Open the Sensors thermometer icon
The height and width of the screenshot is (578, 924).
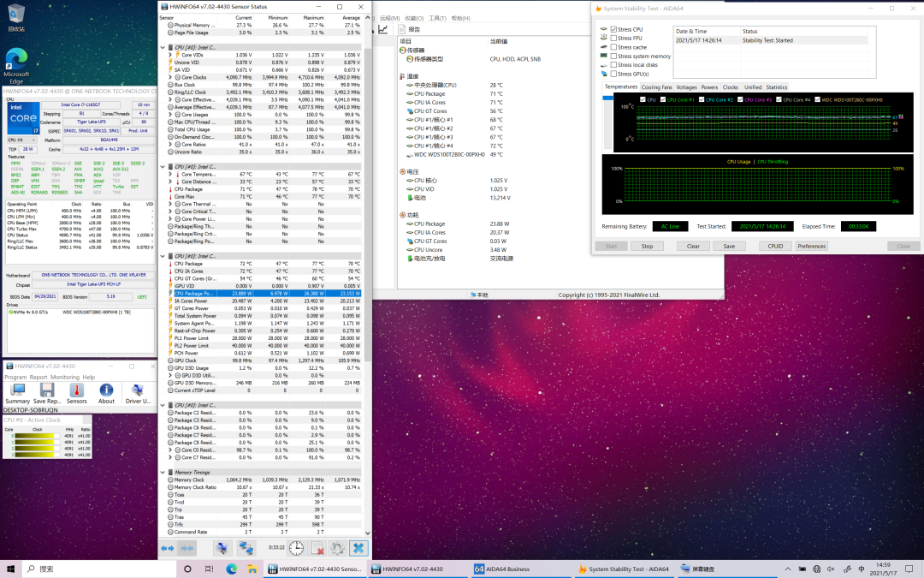pos(77,391)
